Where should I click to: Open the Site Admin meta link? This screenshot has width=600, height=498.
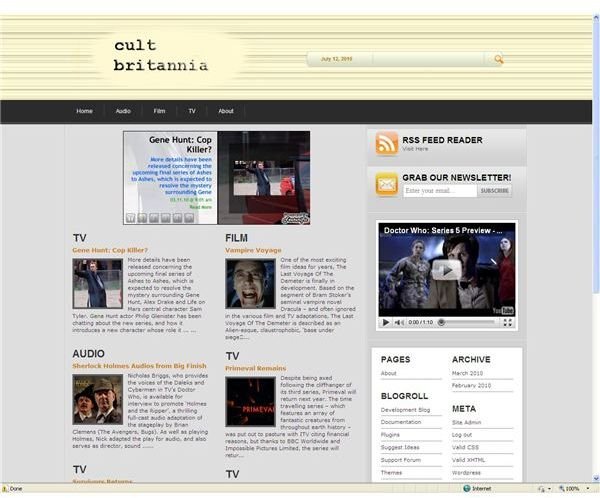(x=466, y=423)
